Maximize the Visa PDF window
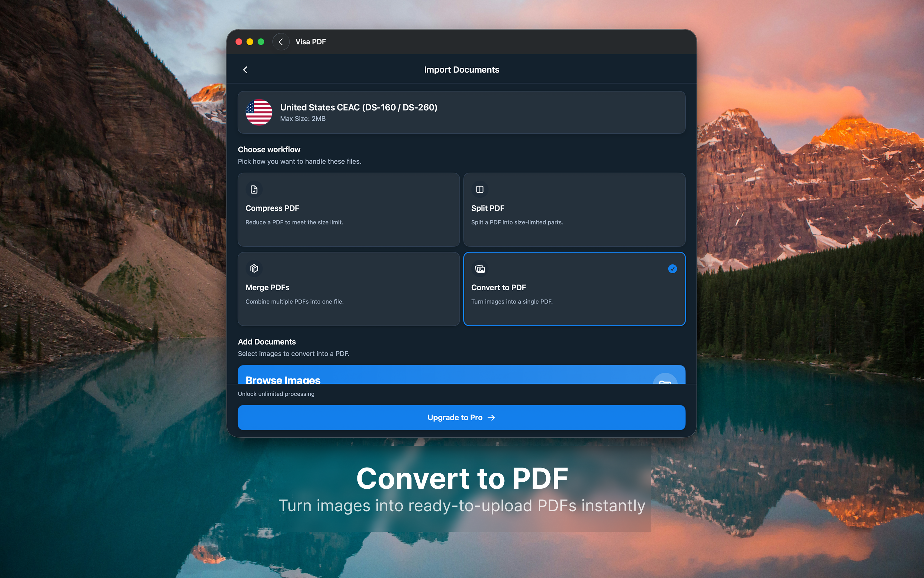Screen dimensions: 924x578 (261, 42)
